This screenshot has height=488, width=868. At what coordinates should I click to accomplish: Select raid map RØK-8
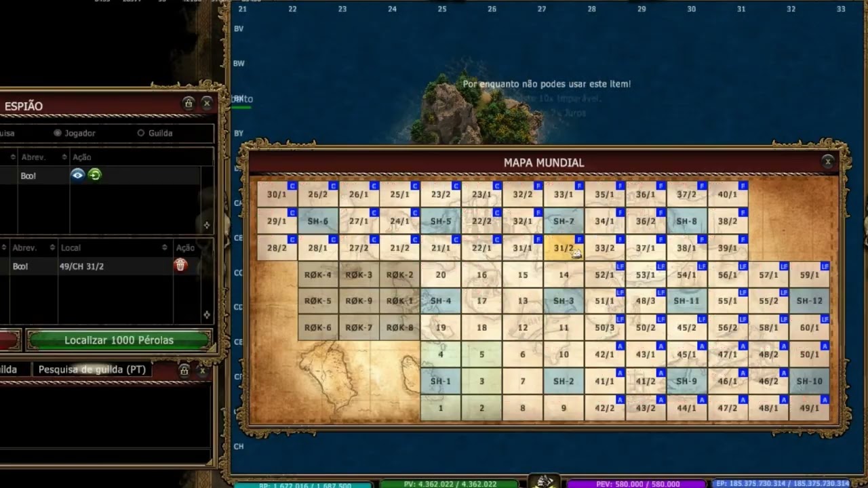pyautogui.click(x=400, y=327)
